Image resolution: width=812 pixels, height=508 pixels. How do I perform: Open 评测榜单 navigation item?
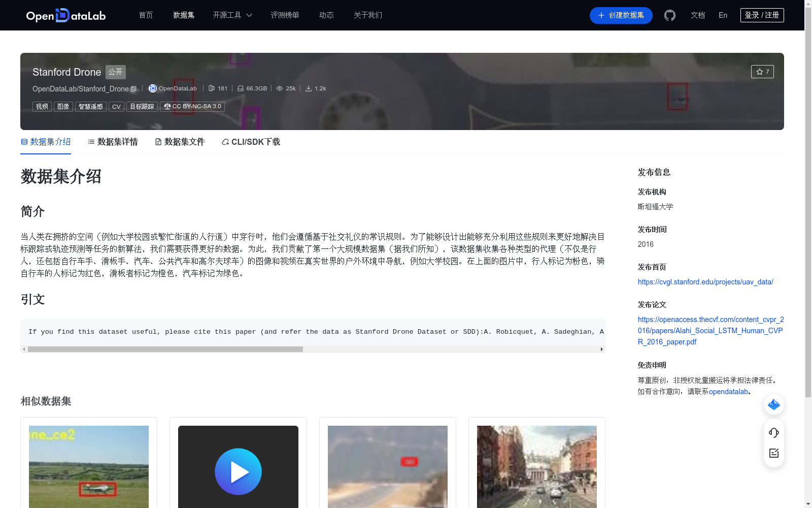click(x=285, y=15)
